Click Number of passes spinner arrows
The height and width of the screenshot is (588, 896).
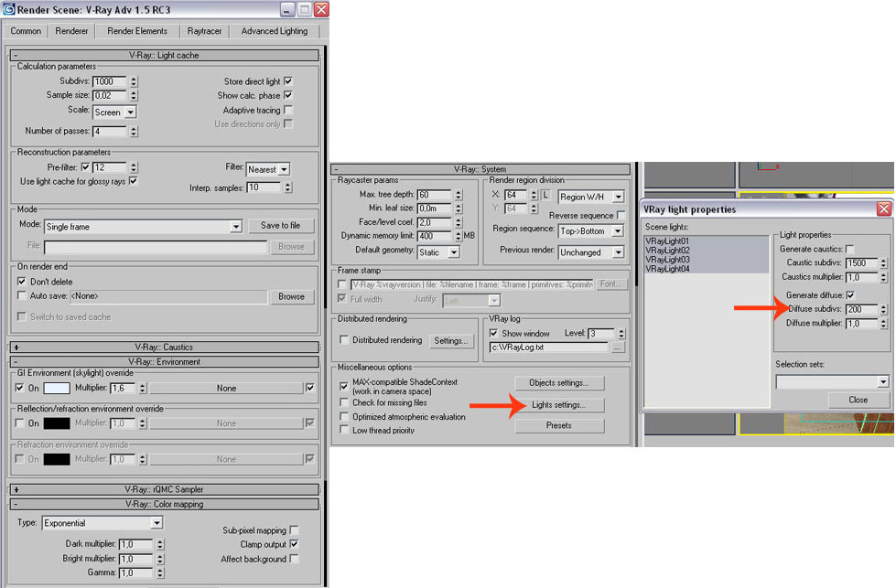[134, 132]
